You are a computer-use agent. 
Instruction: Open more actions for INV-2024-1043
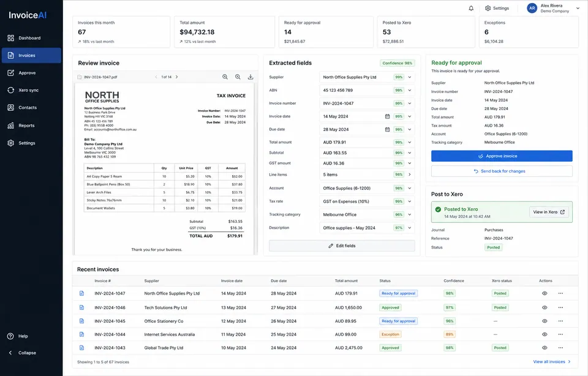(x=560, y=348)
